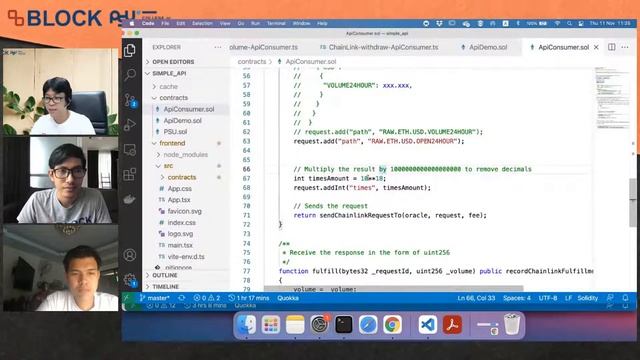Open PSU.sol in file tree

(x=175, y=132)
